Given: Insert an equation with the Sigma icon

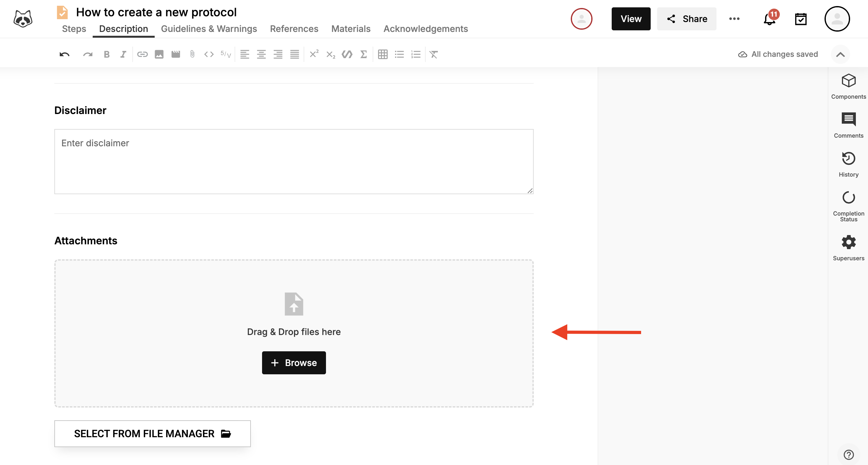Looking at the screenshot, I should [364, 54].
